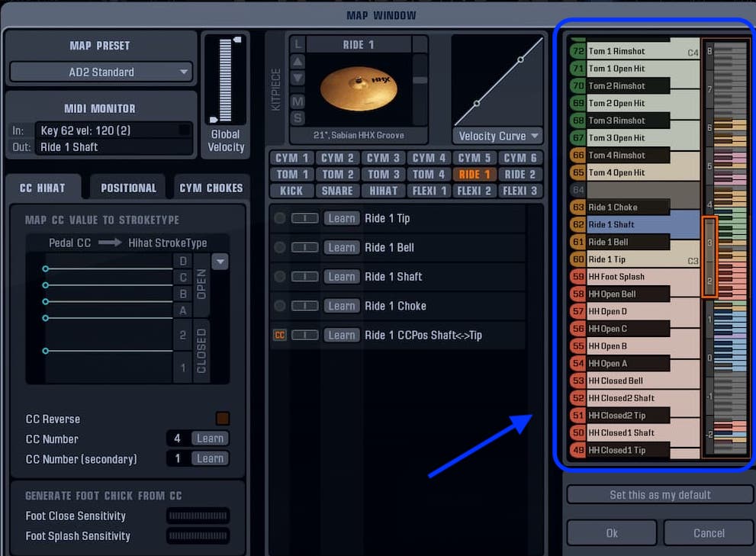This screenshot has width=756, height=556.
Task: Click the keyboard overview range marker
Action: [x=709, y=257]
